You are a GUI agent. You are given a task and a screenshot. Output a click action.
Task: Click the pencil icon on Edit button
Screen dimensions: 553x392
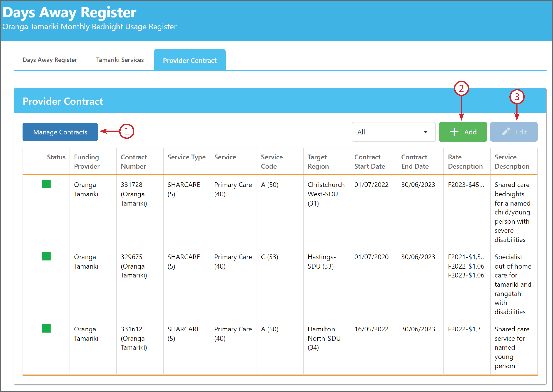[506, 132]
